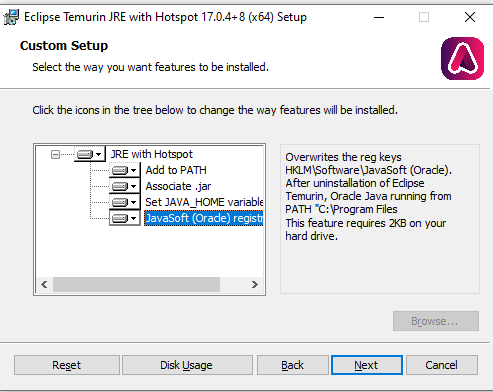This screenshot has height=392, width=493.
Task: Click the right arrow of the tree scrollbar
Action: (x=255, y=284)
